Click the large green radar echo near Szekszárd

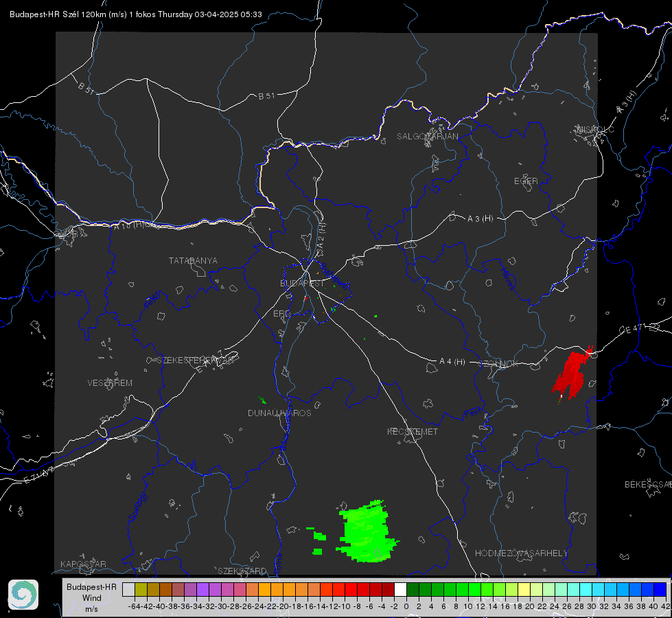[367, 532]
